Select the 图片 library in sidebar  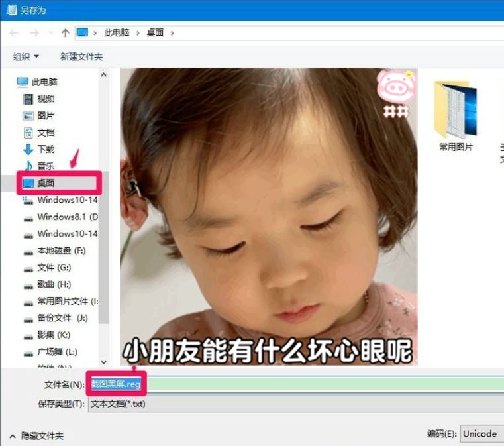[x=46, y=115]
